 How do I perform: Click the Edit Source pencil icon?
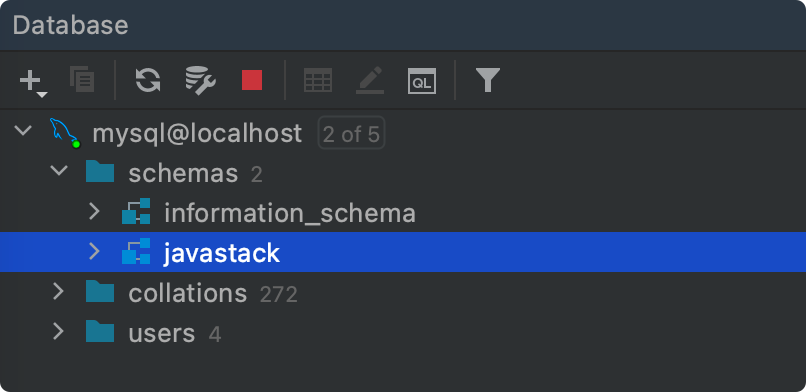pyautogui.click(x=370, y=80)
